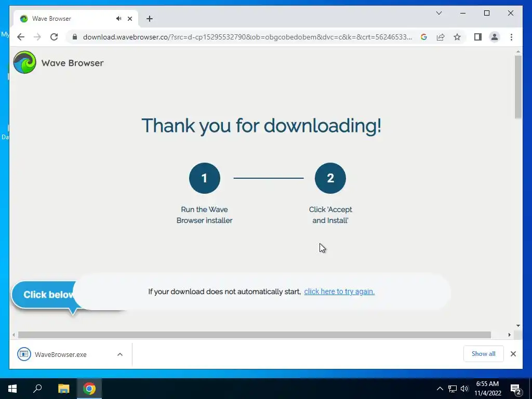Screen dimensions: 532x399
Task: Open the volume tray icon
Action: point(464,389)
